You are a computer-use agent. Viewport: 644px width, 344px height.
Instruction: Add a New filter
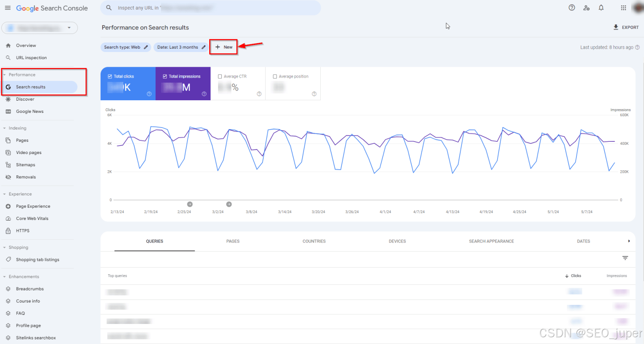click(224, 47)
